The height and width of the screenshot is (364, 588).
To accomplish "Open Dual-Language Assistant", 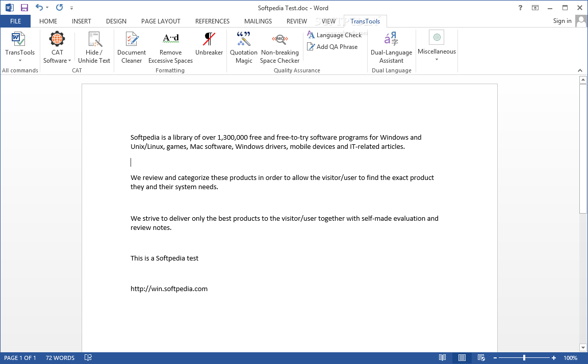I will 391,47.
